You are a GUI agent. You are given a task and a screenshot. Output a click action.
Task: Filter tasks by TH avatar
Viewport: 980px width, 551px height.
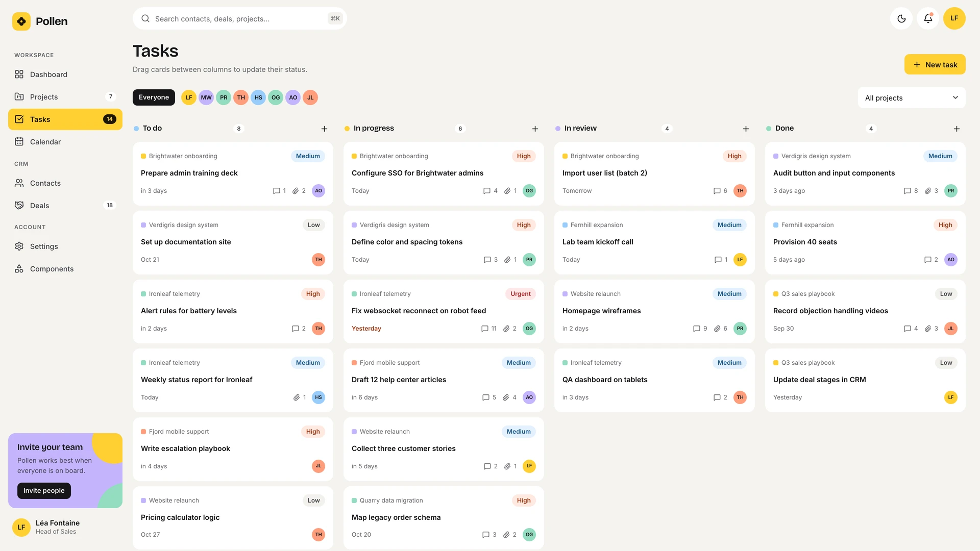coord(241,97)
